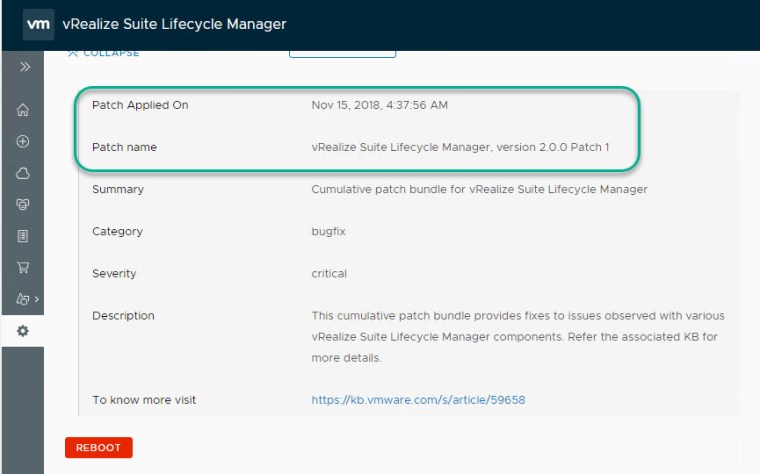
Task: Open the cloud icon in sidebar
Action: point(23,173)
